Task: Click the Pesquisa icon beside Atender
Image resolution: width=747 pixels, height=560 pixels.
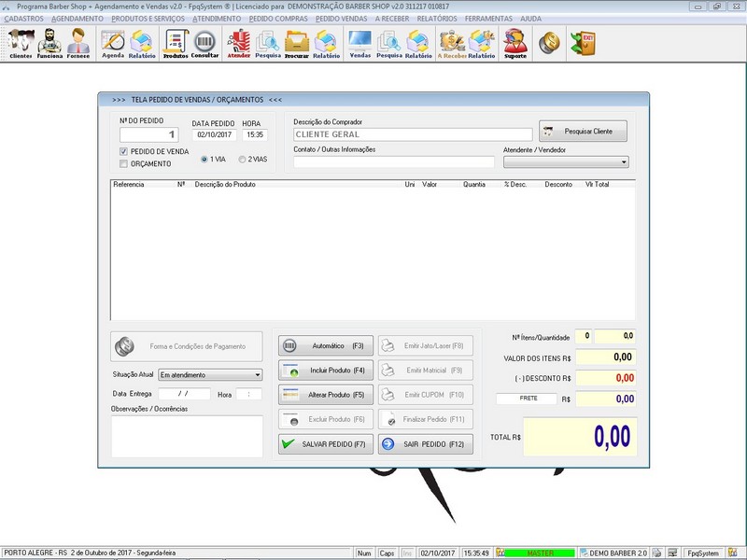Action: click(268, 43)
